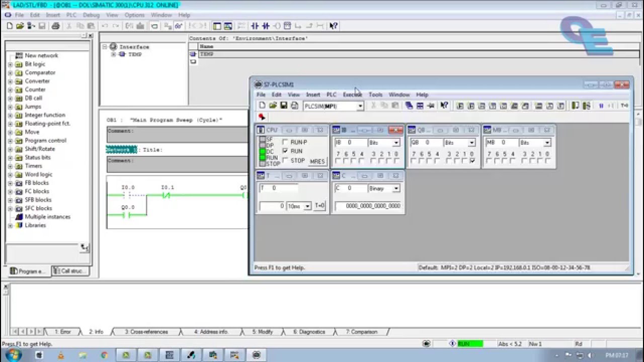Click the context Help icon in the S7-PLCSIM toolbar
644x362 pixels.
click(444, 106)
